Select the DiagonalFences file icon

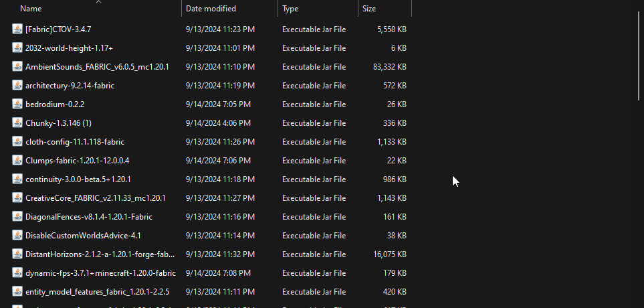point(17,217)
